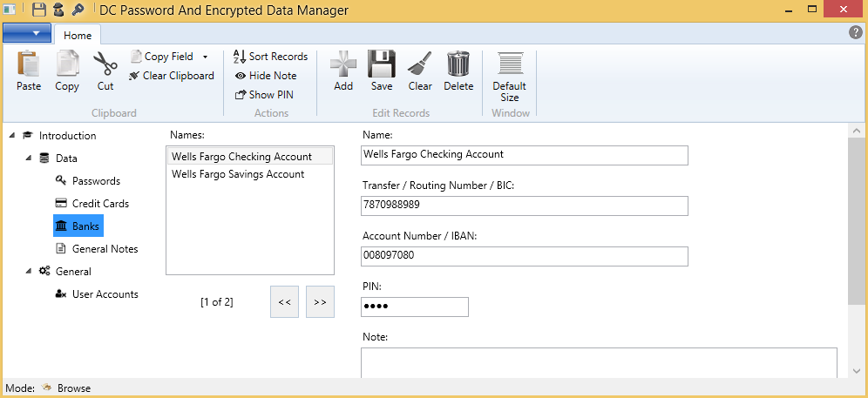
Task: Open General Notes in the tree
Action: tap(105, 249)
